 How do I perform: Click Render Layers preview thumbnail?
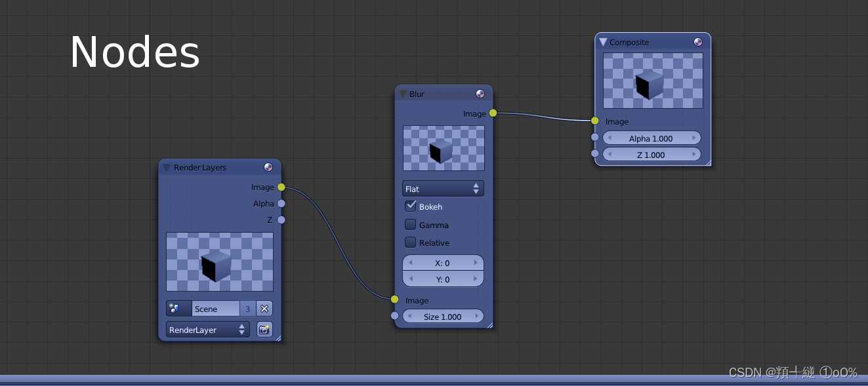220,261
